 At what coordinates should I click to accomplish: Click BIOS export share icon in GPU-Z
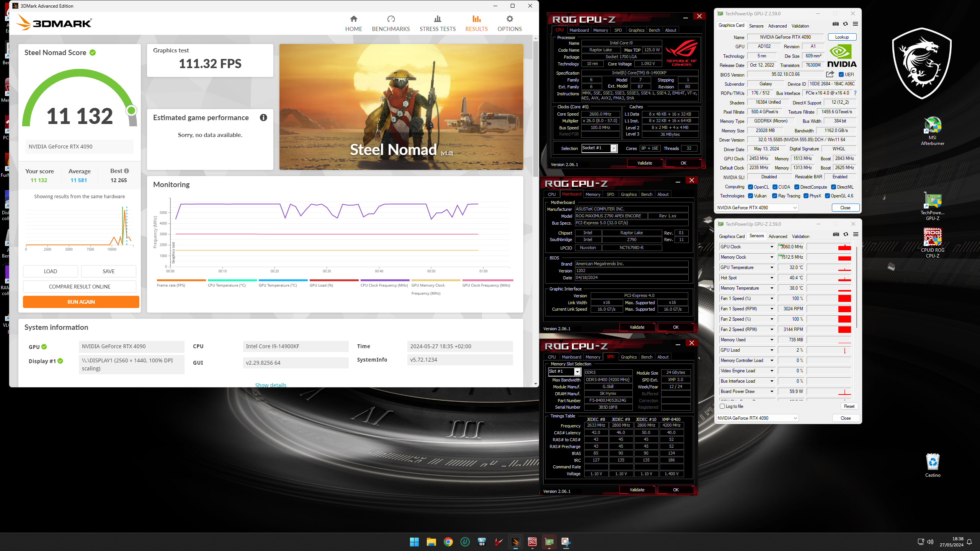(x=830, y=74)
